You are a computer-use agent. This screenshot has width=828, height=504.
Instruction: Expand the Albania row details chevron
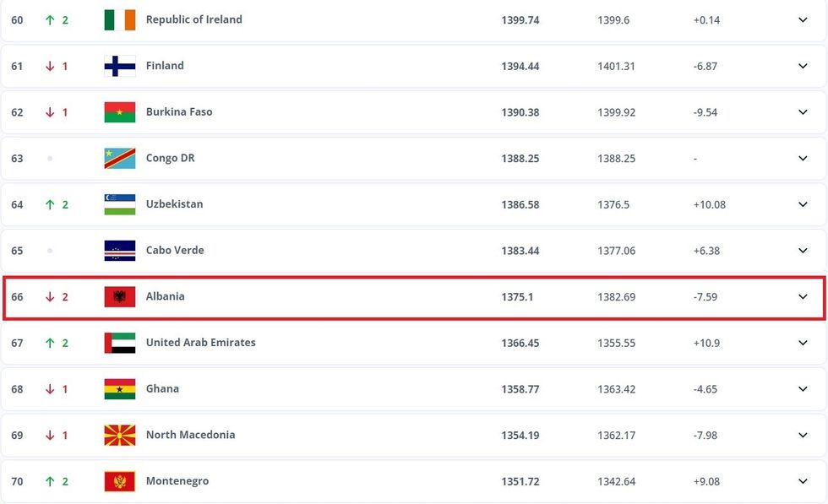[803, 297]
